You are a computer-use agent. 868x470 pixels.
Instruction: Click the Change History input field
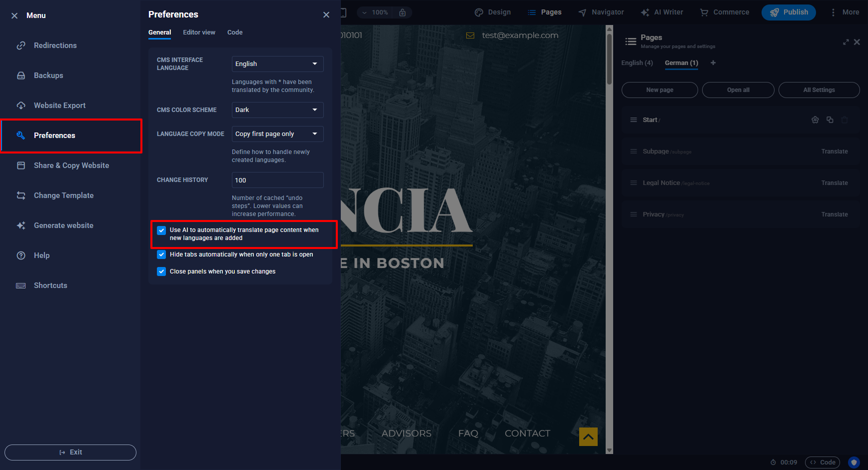(x=277, y=180)
